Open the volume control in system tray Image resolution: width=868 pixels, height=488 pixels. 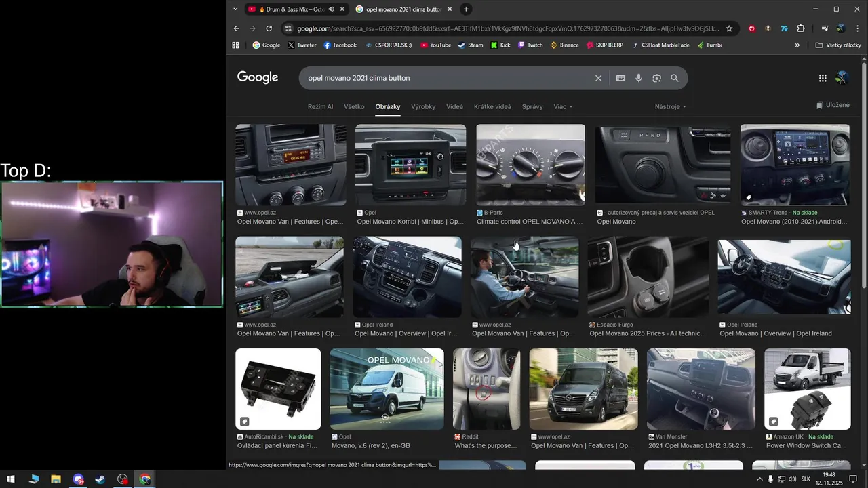(792, 479)
